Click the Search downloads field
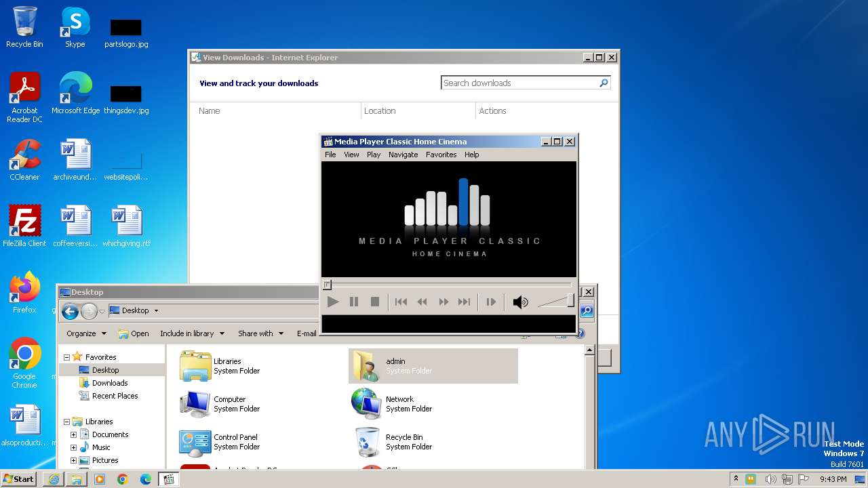868x488 pixels. pyautogui.click(x=519, y=83)
